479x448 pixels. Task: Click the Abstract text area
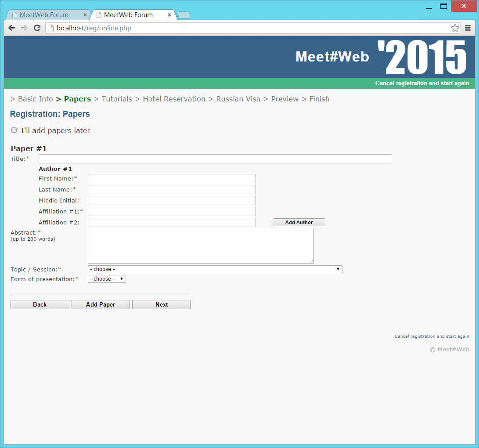coord(200,246)
